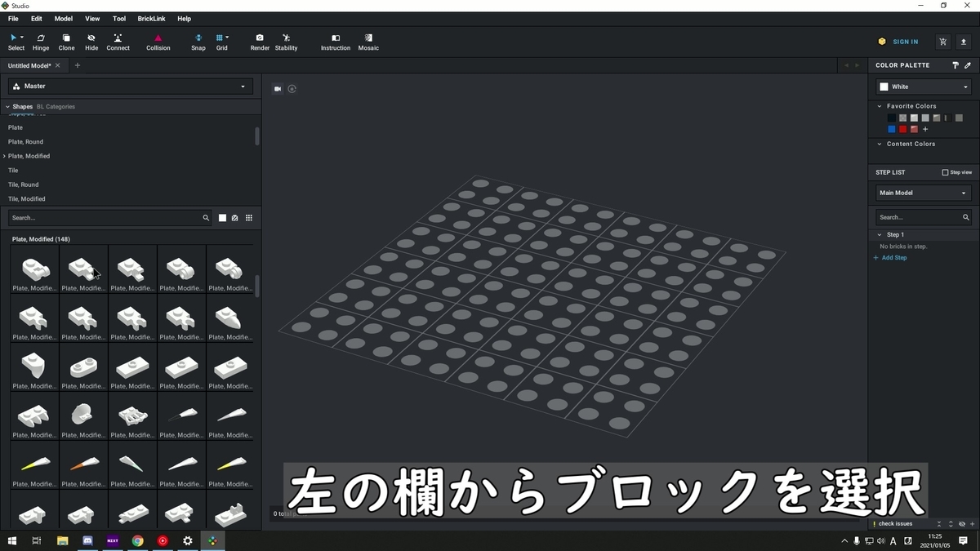980x551 pixels.
Task: Open the Master palette dropdown
Action: (131, 86)
